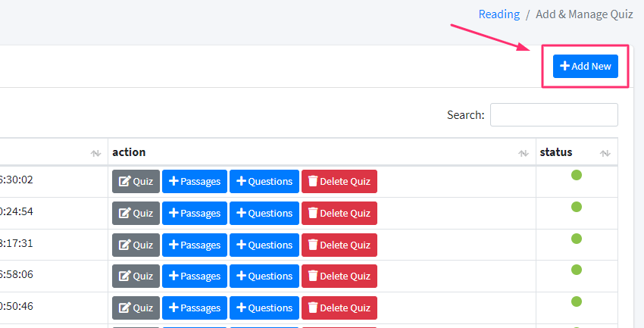The height and width of the screenshot is (328, 644).
Task: Open the Reading breadcrumb link
Action: 499,14
